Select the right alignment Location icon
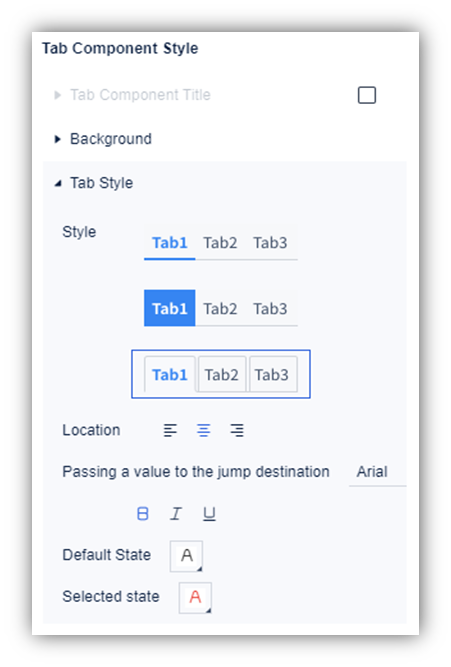This screenshot has height=667, width=451. [x=237, y=430]
